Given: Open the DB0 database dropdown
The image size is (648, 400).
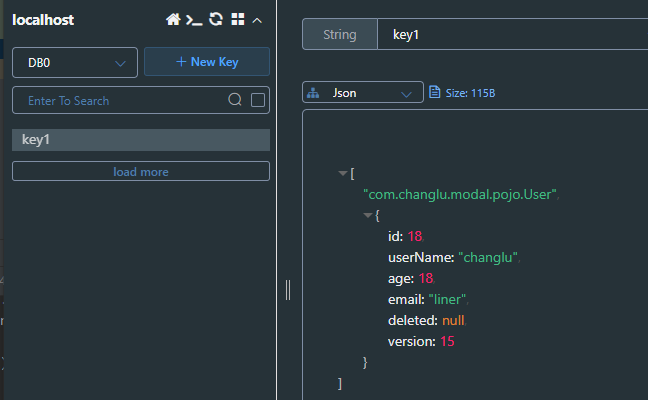Looking at the screenshot, I should (x=75, y=62).
